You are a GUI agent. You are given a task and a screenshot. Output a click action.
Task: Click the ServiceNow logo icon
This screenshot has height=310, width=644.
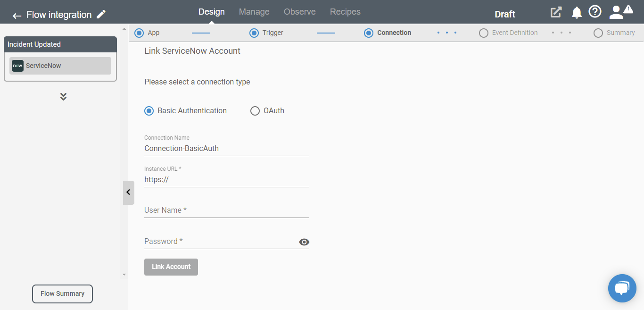pos(17,66)
